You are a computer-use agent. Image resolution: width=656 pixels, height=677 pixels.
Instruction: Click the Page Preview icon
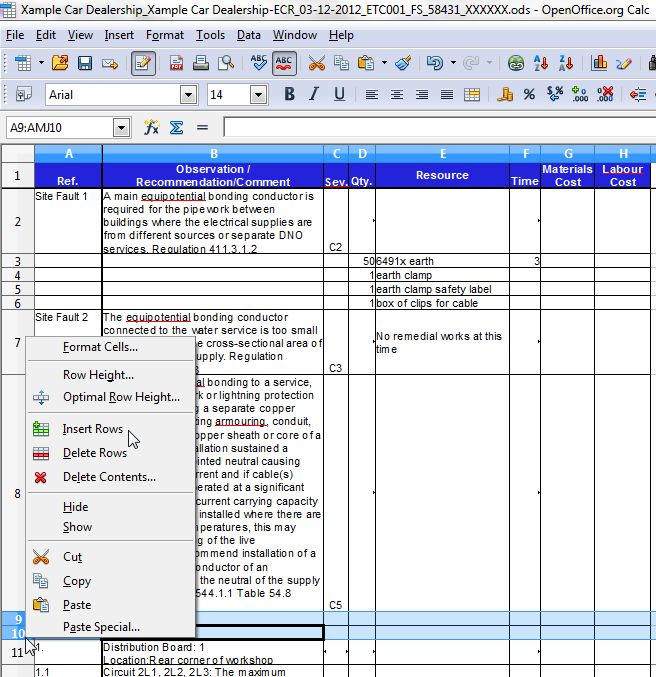tap(226, 63)
